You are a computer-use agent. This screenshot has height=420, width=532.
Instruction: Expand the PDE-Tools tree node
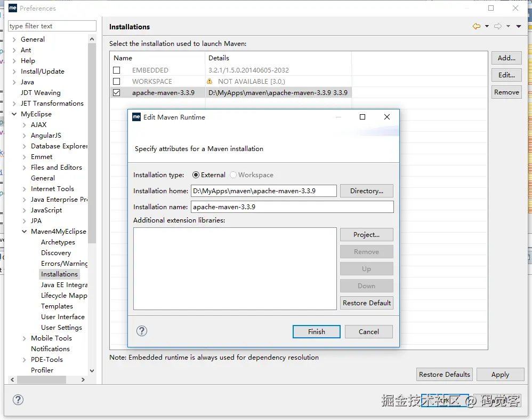(x=25, y=360)
